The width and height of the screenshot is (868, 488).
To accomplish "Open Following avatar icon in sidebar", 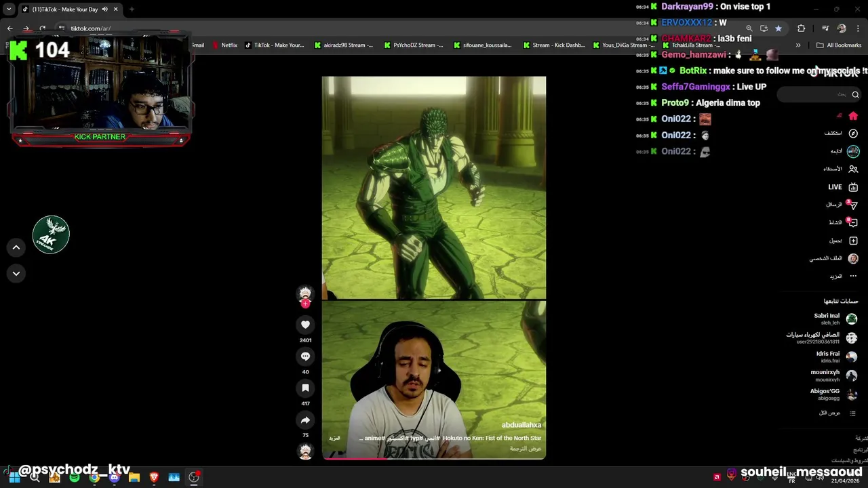I will pyautogui.click(x=853, y=151).
